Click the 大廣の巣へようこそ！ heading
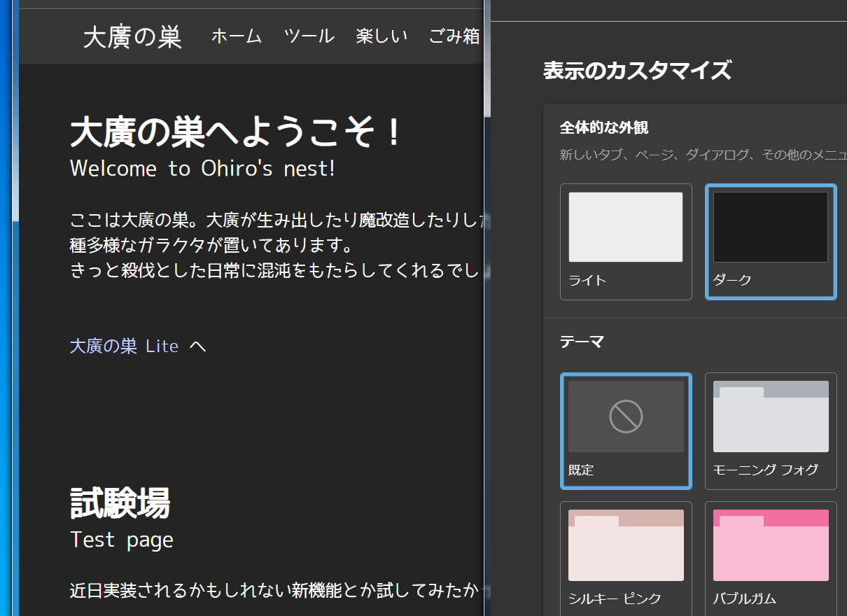The width and height of the screenshot is (847, 616). click(x=236, y=132)
